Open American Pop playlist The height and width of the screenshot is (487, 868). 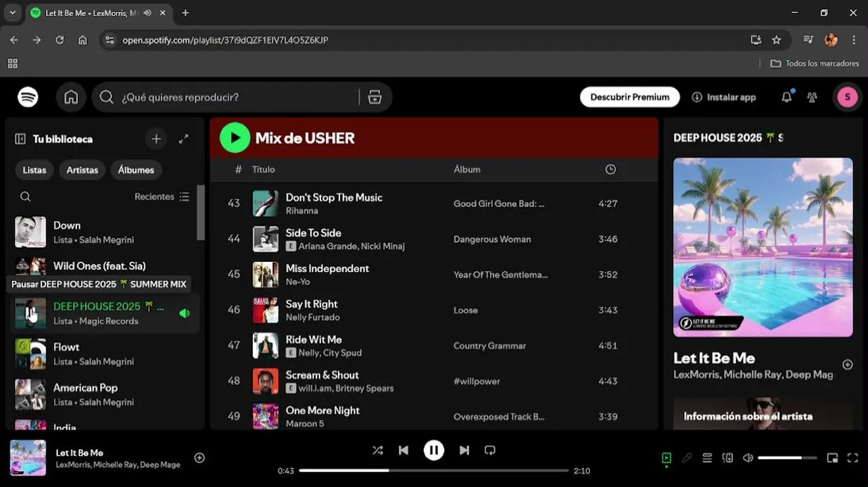(105, 394)
